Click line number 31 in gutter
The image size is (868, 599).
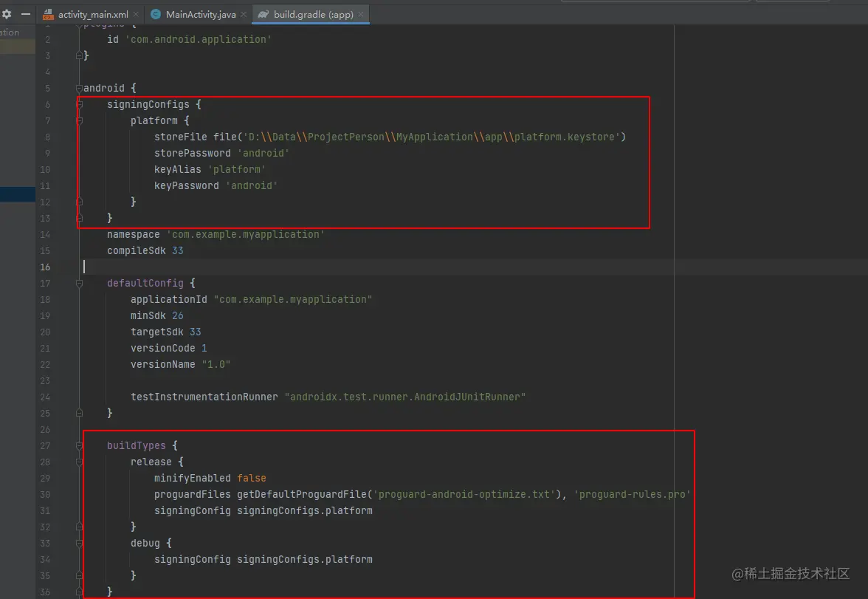45,510
